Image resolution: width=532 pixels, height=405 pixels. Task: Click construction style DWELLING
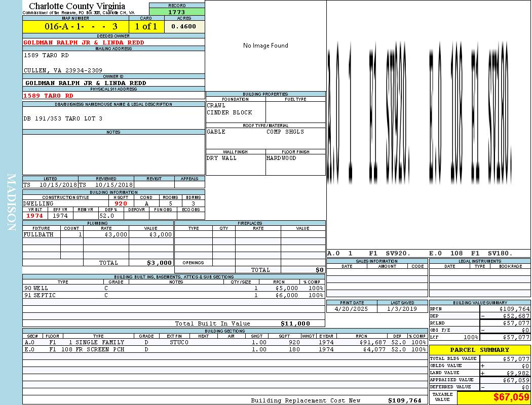point(39,204)
